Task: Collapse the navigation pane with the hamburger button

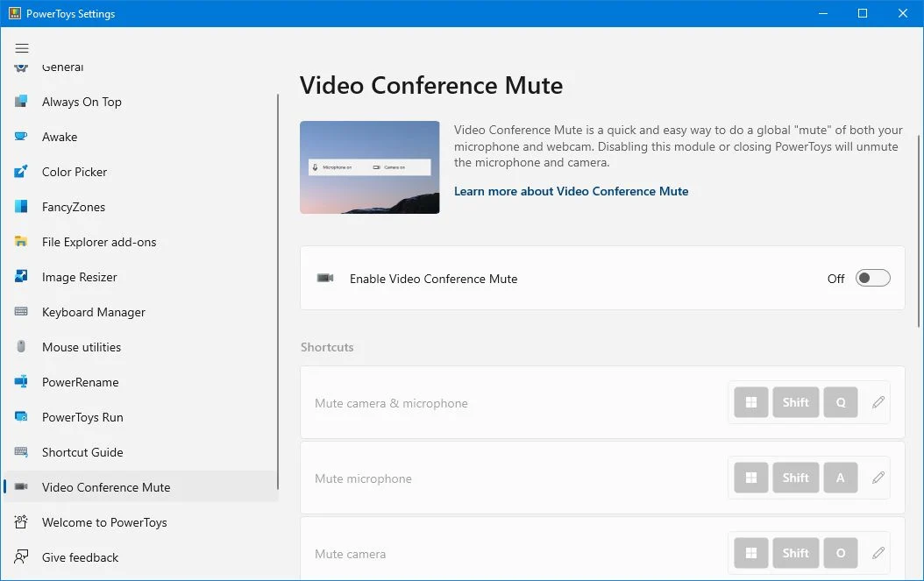Action: click(22, 48)
